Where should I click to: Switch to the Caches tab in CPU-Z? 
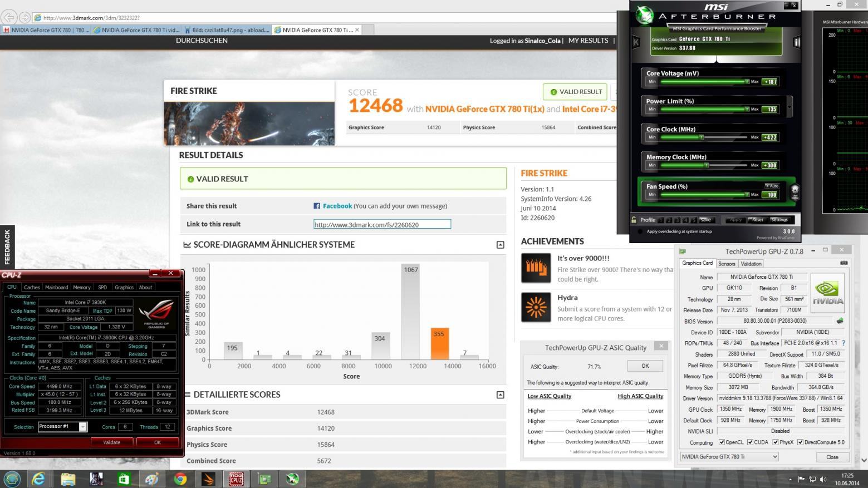(x=32, y=288)
